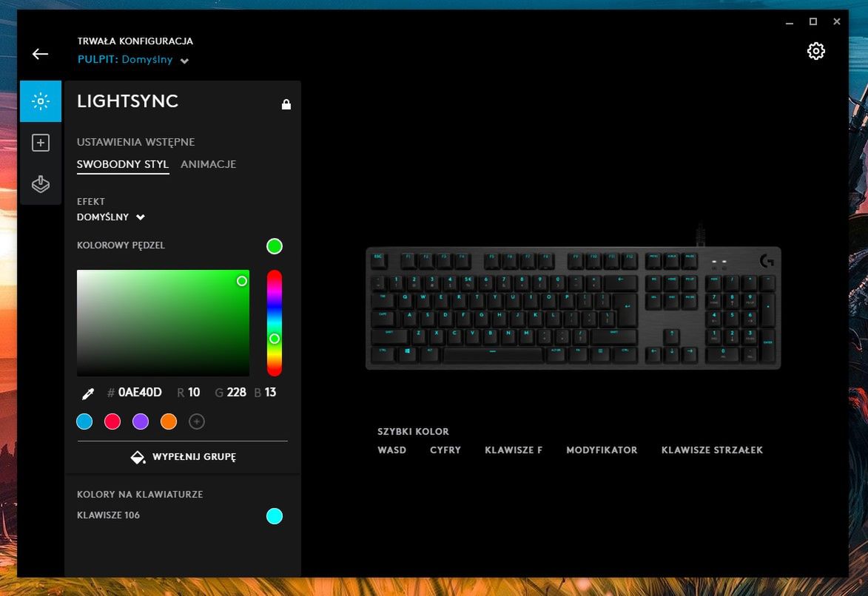The width and height of the screenshot is (868, 596).
Task: Click the ESC key on keyboard image
Action: (x=379, y=260)
